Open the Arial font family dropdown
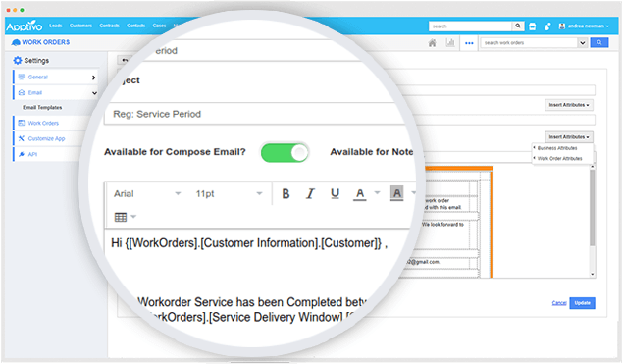Screen dimensions: 623x364 point(147,194)
